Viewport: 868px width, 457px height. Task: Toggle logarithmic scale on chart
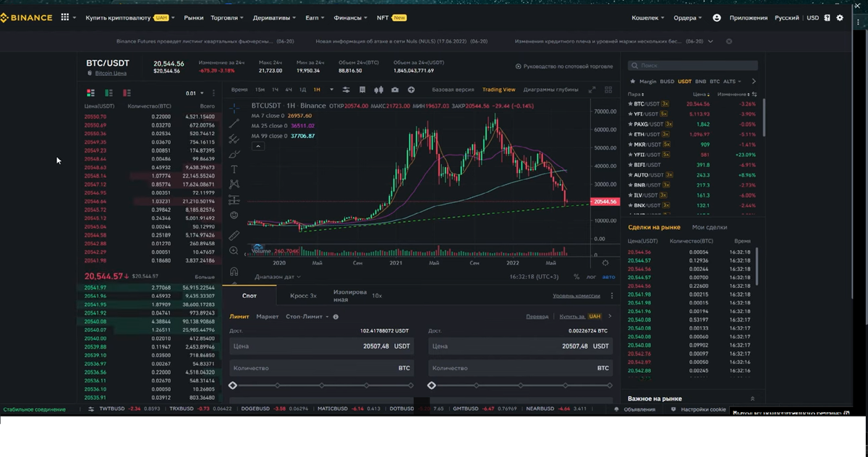(591, 276)
